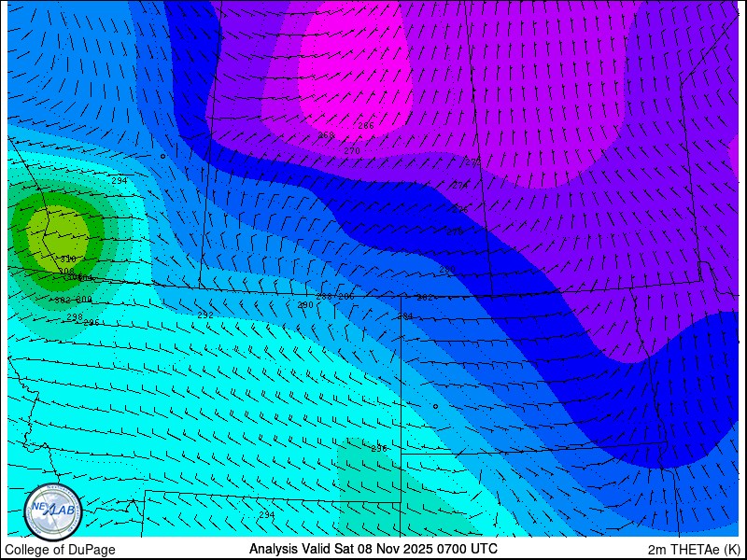Screen dimensions: 747x560
Task: Click the 292 contour label
Action: (x=205, y=315)
